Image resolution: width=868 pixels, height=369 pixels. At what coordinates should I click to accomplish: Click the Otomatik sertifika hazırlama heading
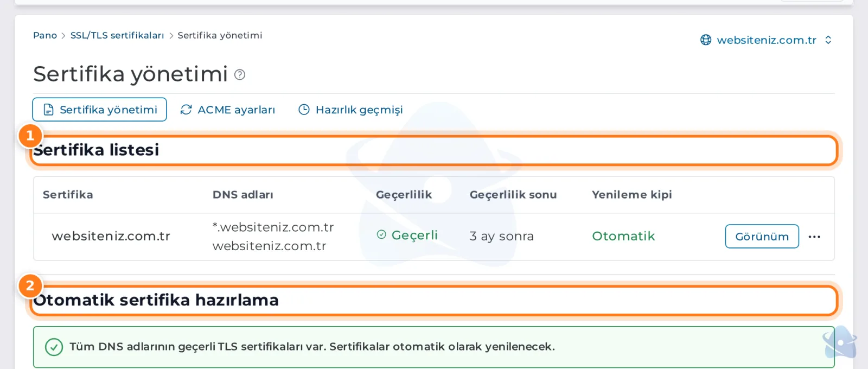(156, 301)
